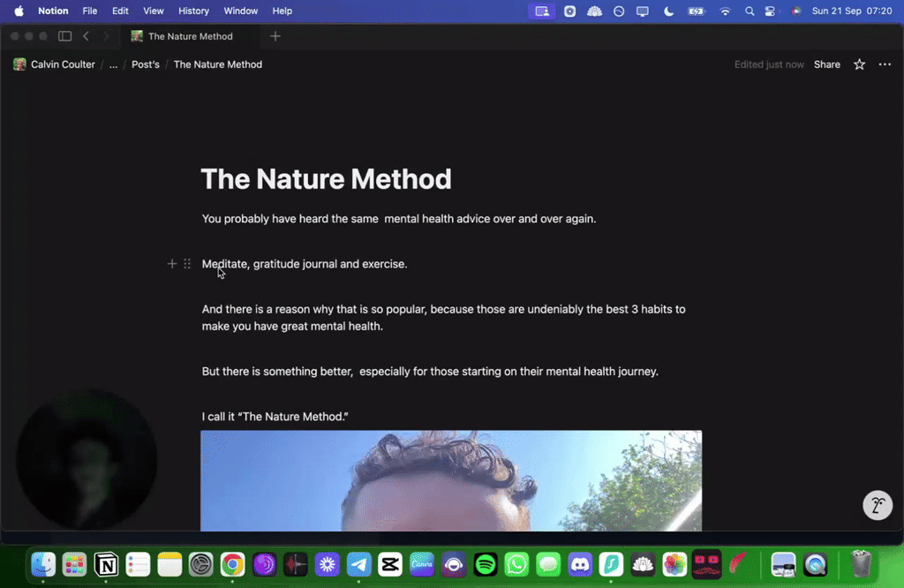904x588 pixels.
Task: Expand the collapsed breadcrumb ellipsis
Action: pos(113,64)
